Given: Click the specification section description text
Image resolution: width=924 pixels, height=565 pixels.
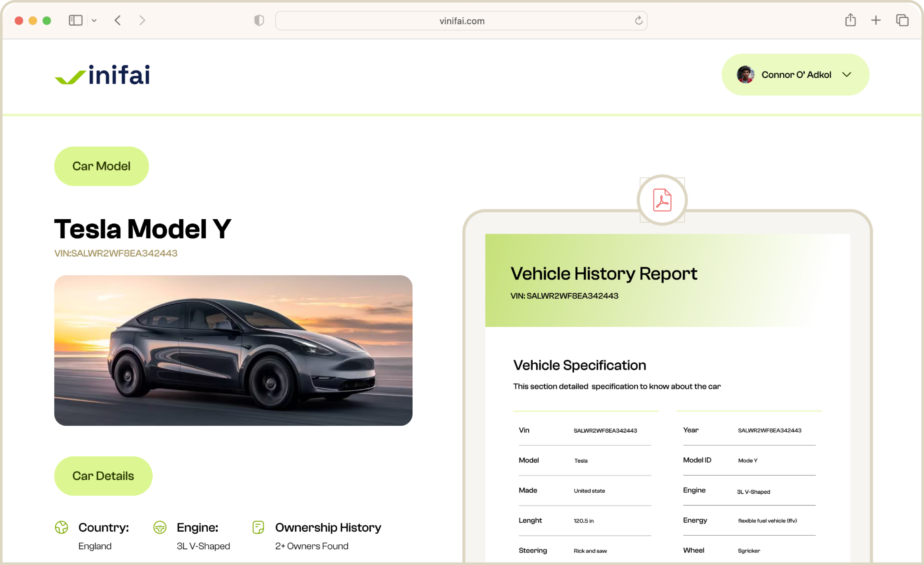Looking at the screenshot, I should click(617, 387).
